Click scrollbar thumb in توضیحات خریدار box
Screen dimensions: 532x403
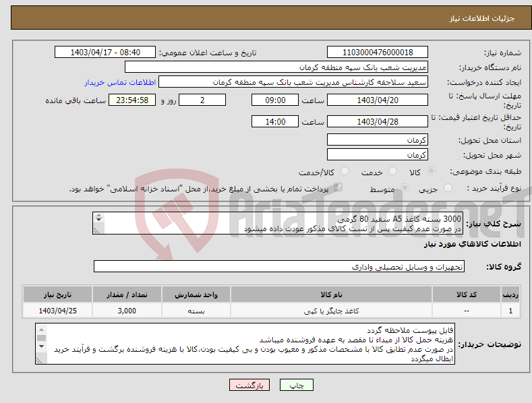click(x=41, y=338)
